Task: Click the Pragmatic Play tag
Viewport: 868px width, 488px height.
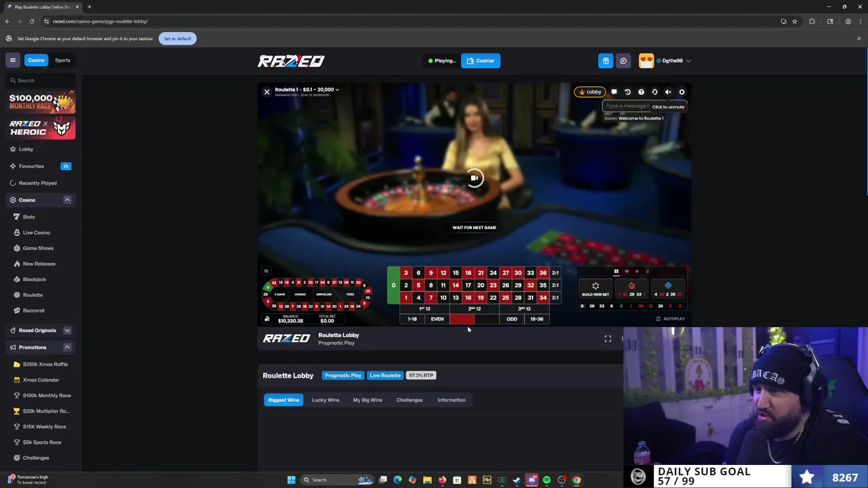Action: coord(343,375)
